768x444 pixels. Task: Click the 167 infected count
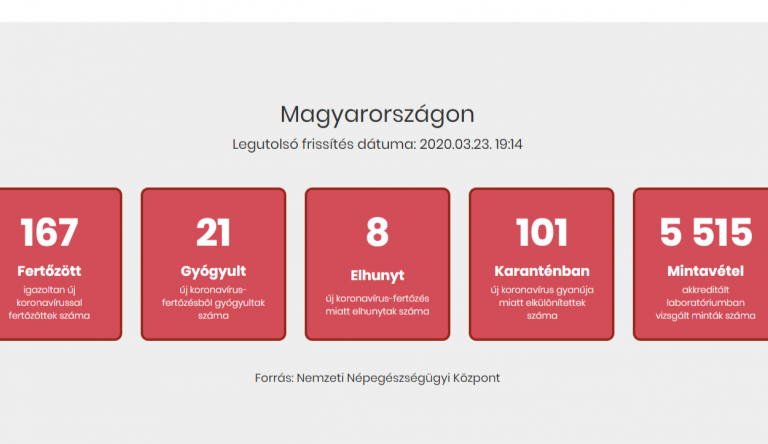(x=49, y=232)
